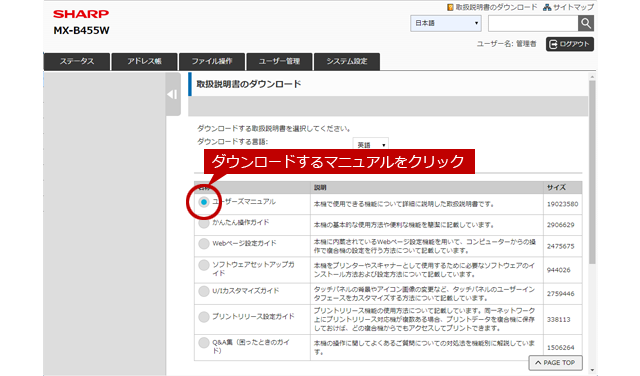
Task: Click the size value 2759446
Action: pyautogui.click(x=560, y=294)
